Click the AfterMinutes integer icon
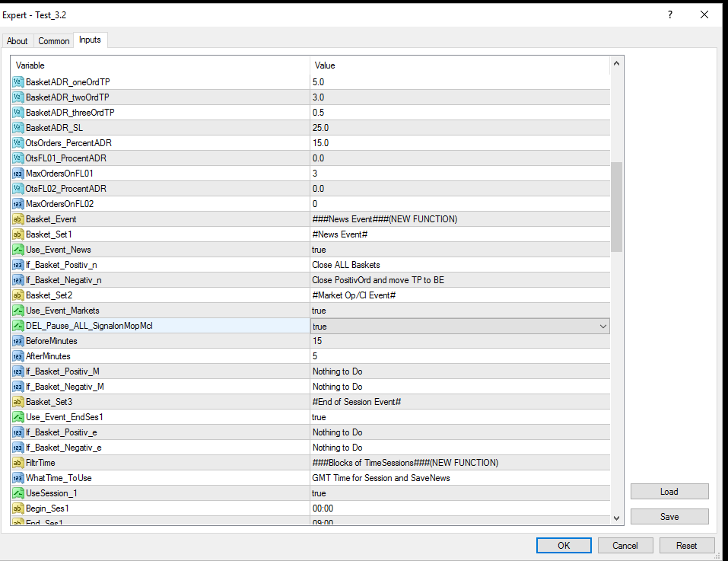 pos(17,356)
